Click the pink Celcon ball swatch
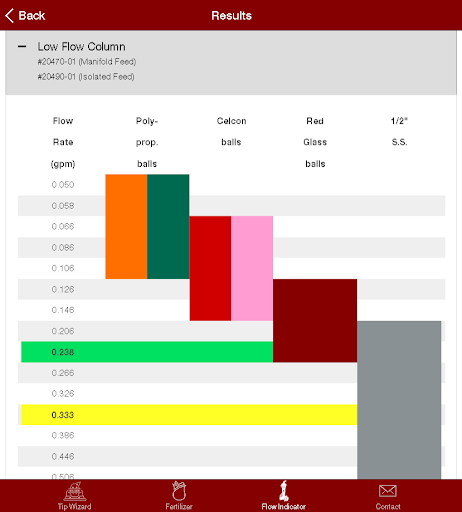462x512 pixels. (252, 268)
